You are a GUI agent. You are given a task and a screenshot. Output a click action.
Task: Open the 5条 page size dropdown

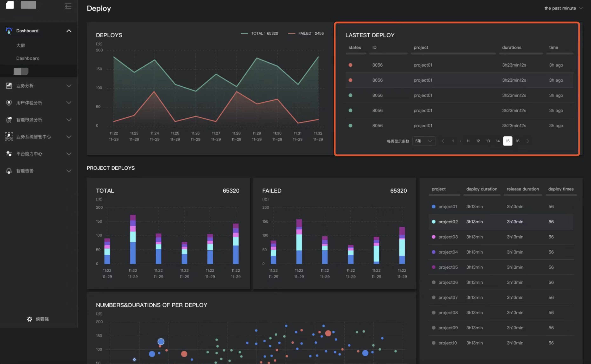423,141
